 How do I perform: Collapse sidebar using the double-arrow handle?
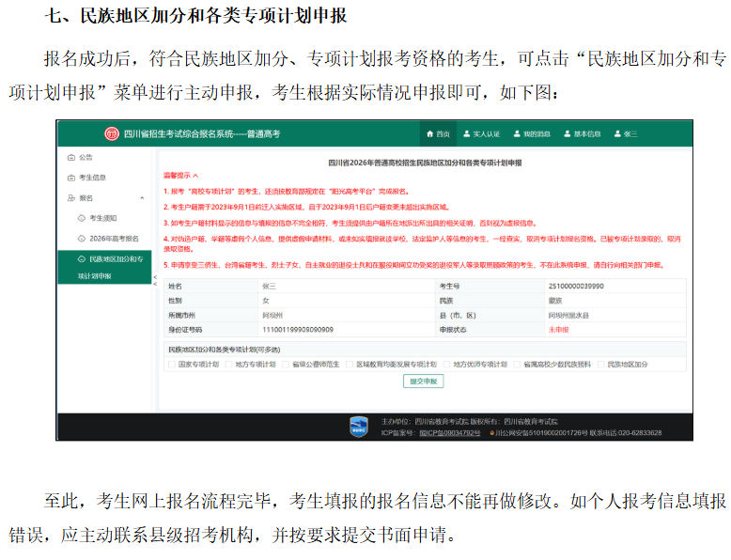point(156,277)
